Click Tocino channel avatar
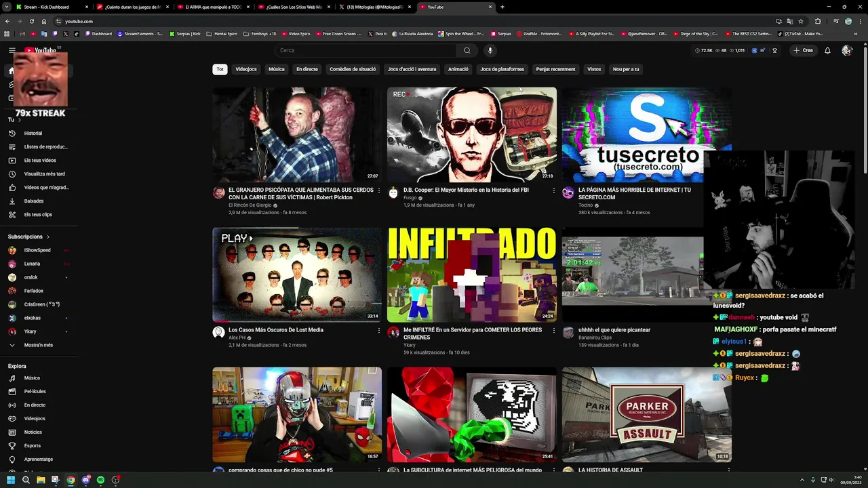This screenshot has height=488, width=868. click(568, 193)
